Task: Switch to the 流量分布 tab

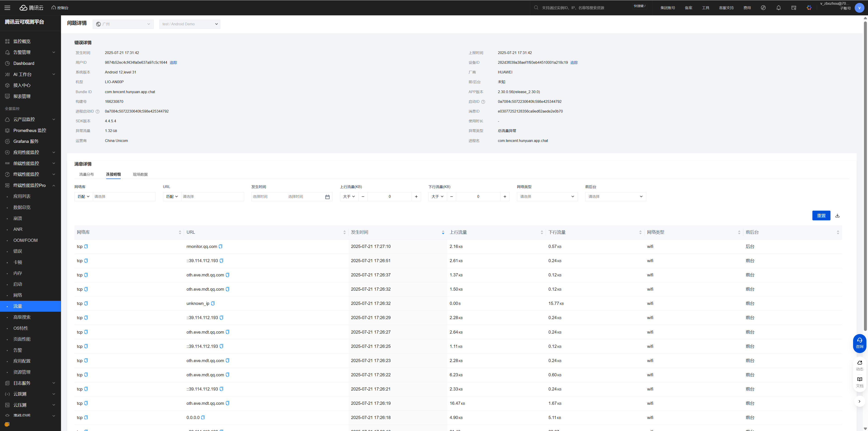Action: pyautogui.click(x=86, y=174)
